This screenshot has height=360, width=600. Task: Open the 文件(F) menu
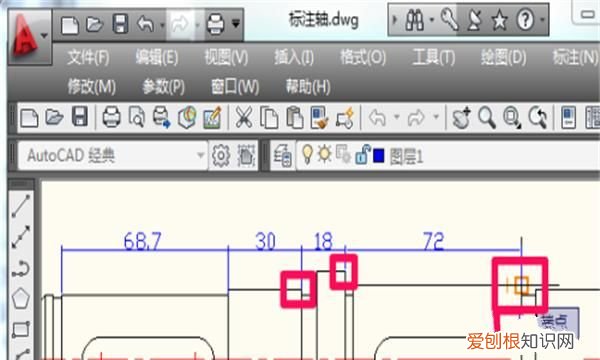(x=88, y=58)
